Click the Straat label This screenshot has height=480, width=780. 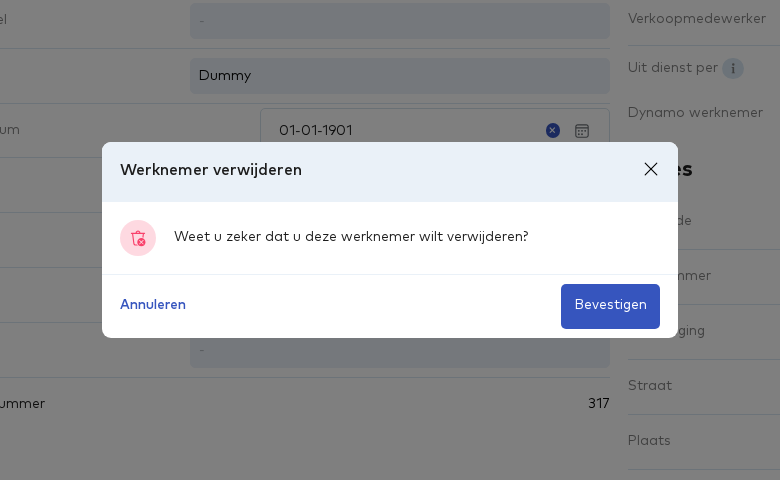click(x=650, y=385)
